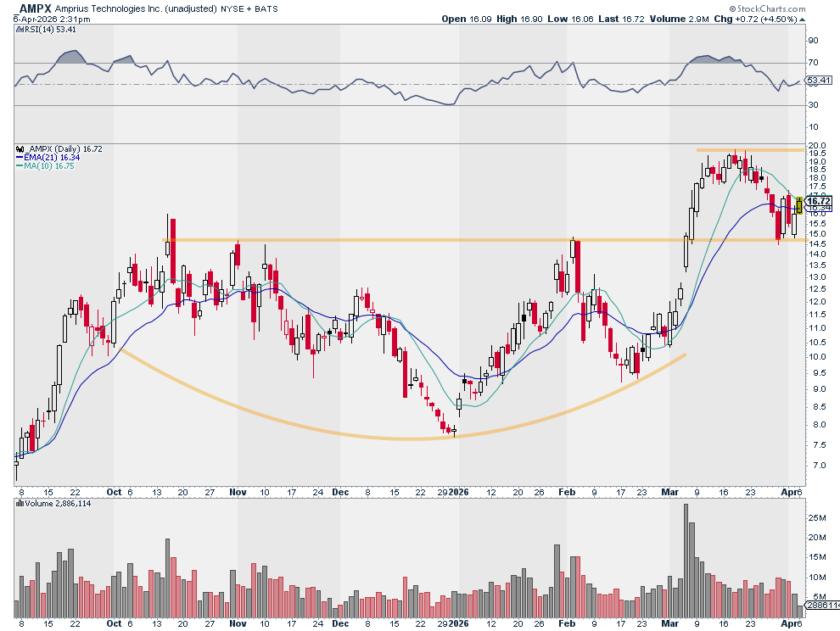The image size is (840, 631).
Task: Click the EMA(21) 16.34 legend entry
Action: pyautogui.click(x=52, y=158)
